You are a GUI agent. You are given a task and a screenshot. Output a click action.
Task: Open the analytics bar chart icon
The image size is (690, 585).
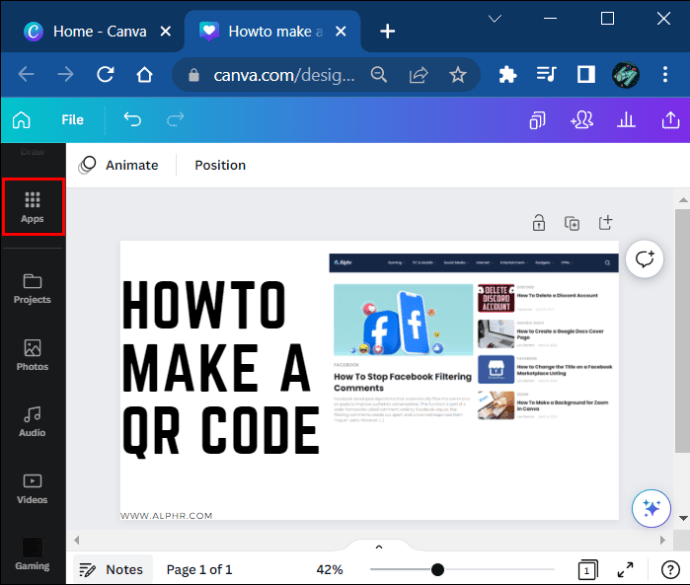pos(627,120)
